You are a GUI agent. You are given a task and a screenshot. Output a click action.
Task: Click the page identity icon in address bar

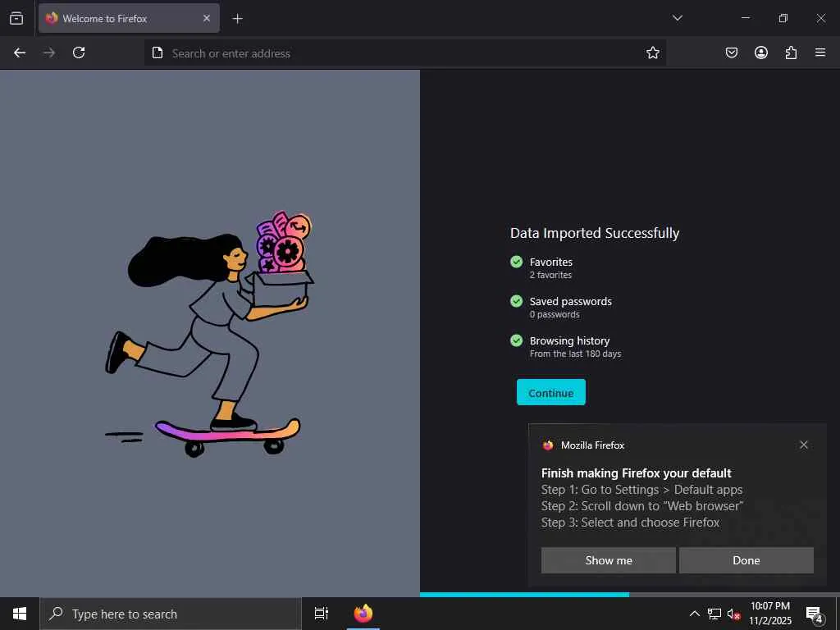(157, 52)
